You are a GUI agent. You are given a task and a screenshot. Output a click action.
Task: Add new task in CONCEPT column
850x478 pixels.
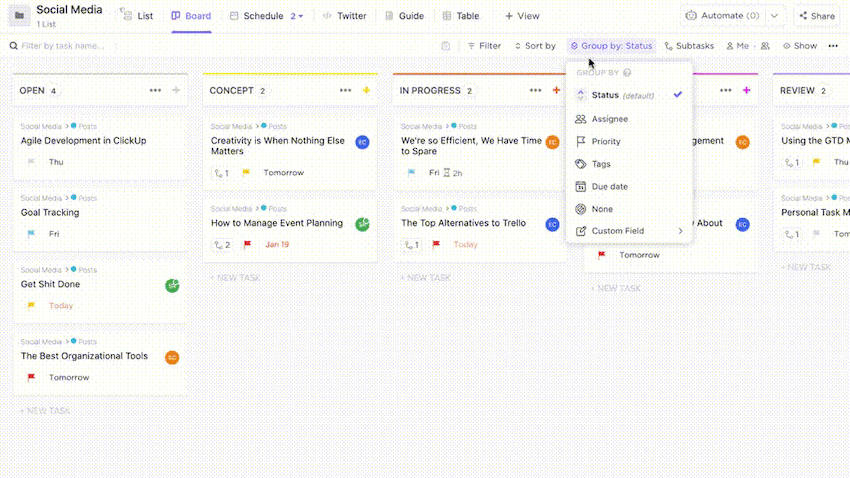(x=236, y=277)
